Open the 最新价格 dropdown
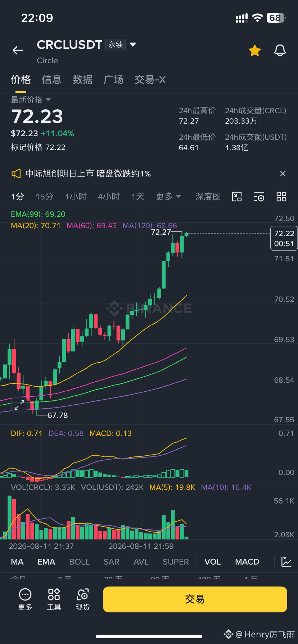 pos(31,100)
